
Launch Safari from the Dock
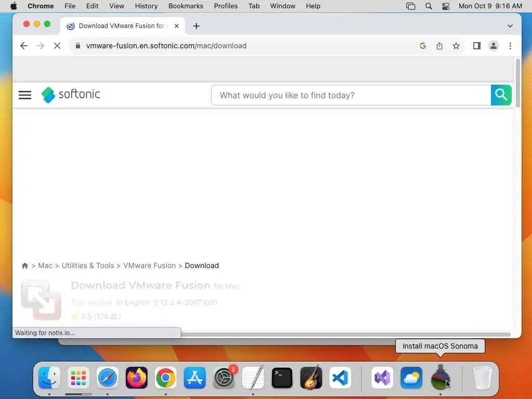click(x=108, y=378)
